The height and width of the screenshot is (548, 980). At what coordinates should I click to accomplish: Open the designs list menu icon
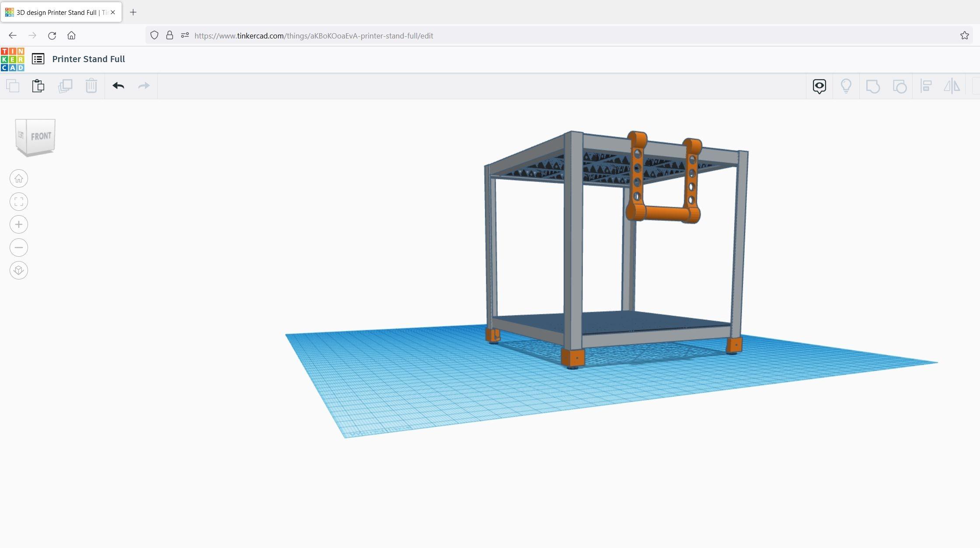(x=38, y=59)
